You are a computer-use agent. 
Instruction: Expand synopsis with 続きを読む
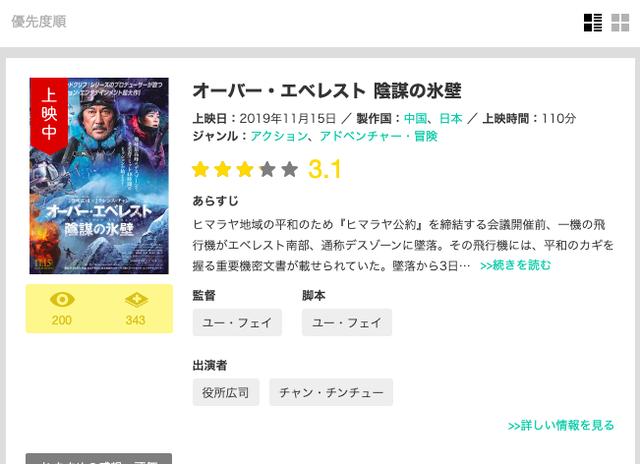click(x=515, y=265)
